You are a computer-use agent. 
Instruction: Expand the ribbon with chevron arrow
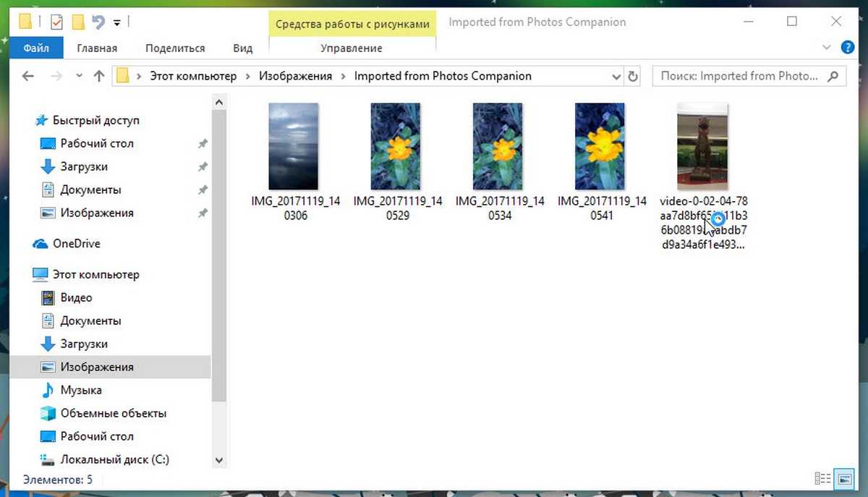(827, 48)
